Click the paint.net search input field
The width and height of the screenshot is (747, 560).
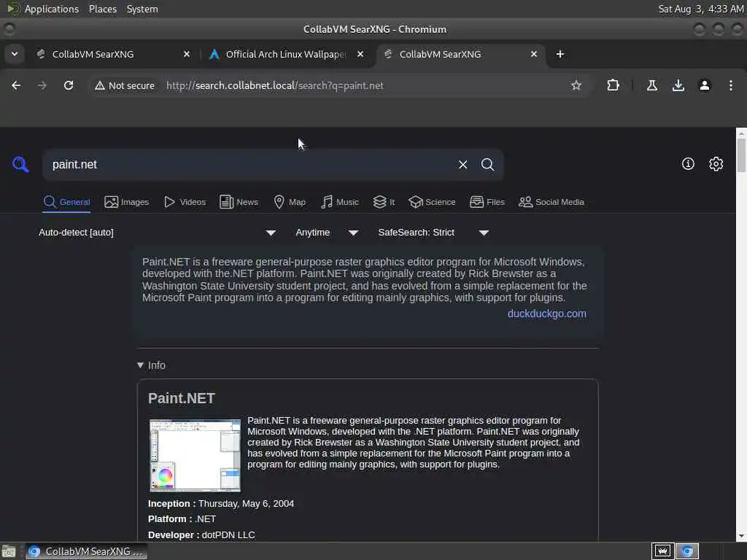coord(250,164)
